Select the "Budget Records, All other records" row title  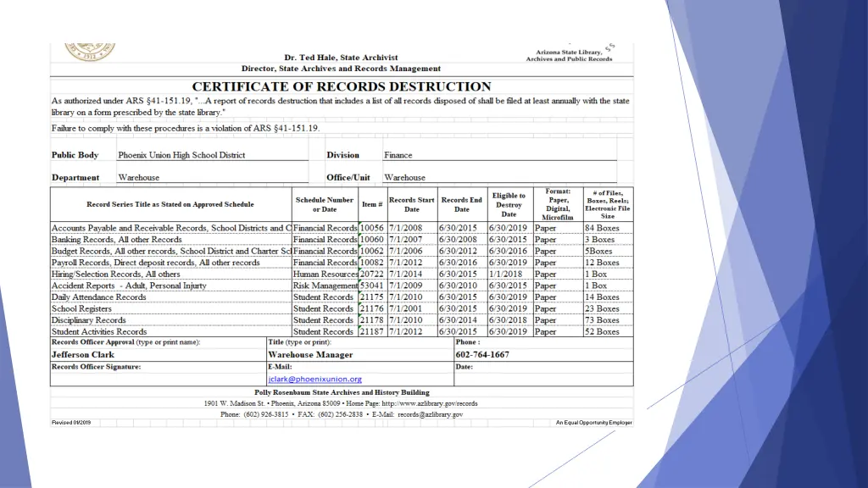pos(171,251)
